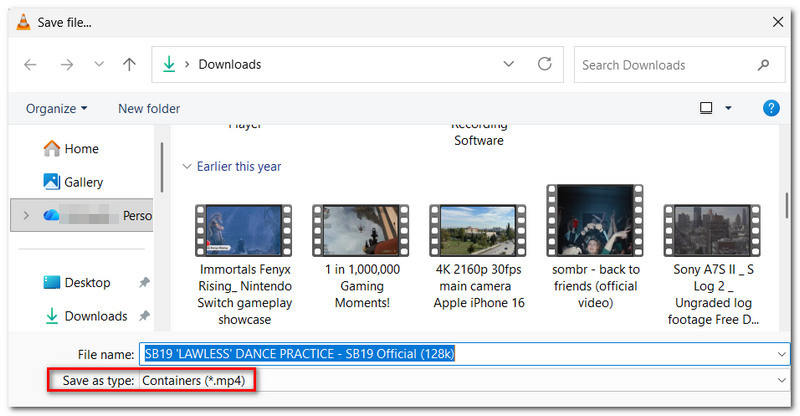This screenshot has height=416, width=800.
Task: Close the Save file dialog
Action: tap(778, 22)
